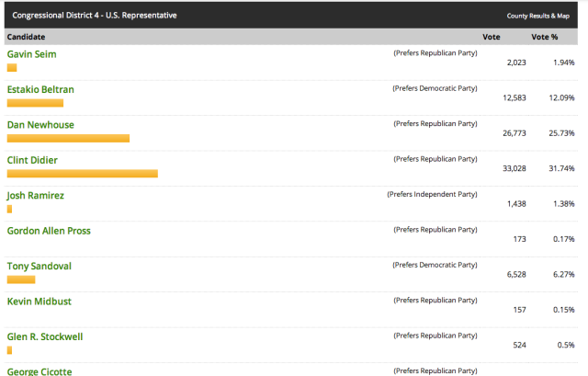Select Kevin Midbust candidate name
The height and width of the screenshot is (376, 588).
click(39, 302)
